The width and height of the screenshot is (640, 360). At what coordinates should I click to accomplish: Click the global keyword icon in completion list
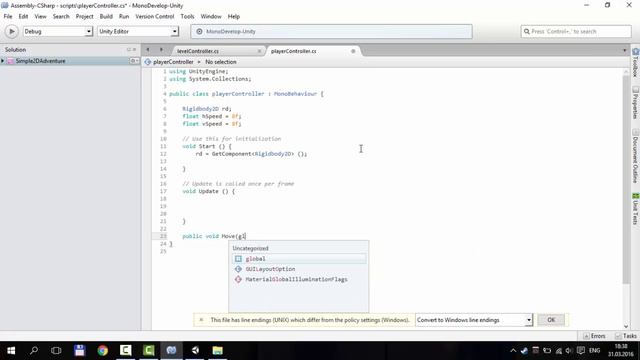pos(238,259)
